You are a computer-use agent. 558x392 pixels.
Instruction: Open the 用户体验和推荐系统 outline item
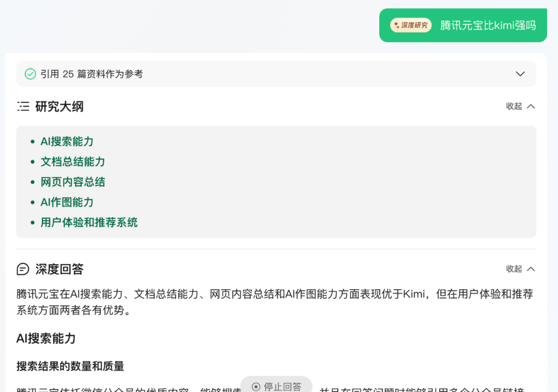tap(89, 223)
